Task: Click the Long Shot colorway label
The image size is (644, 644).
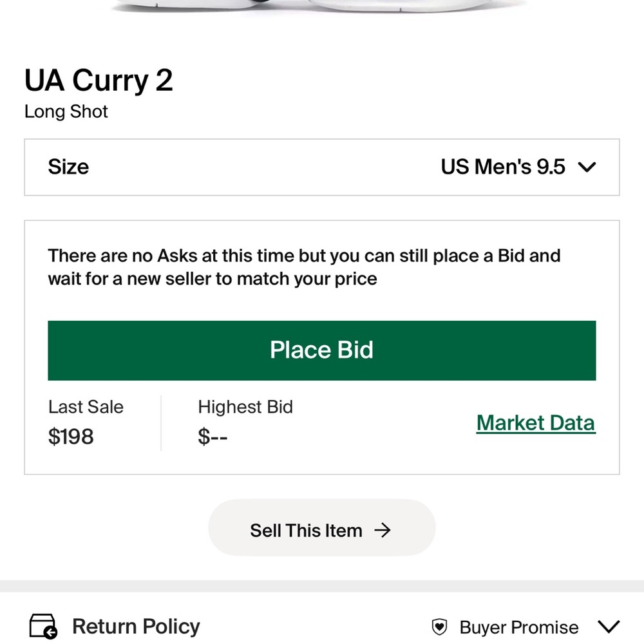Action: click(x=66, y=111)
